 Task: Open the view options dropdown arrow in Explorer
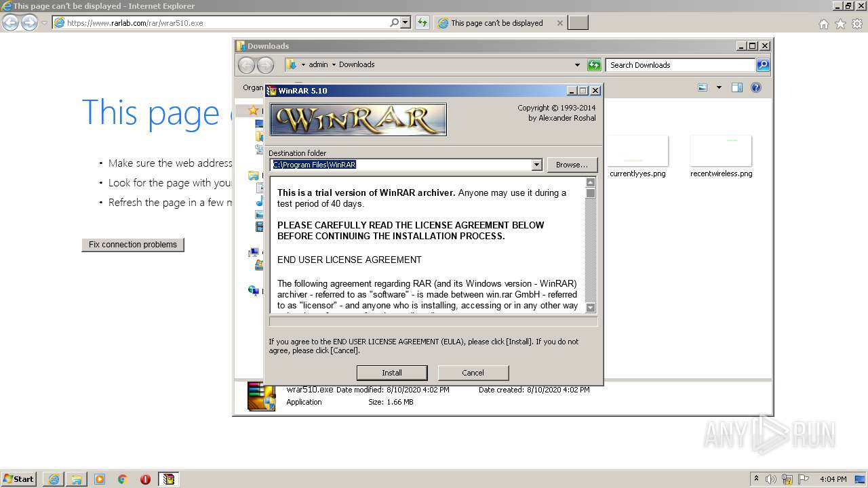click(x=719, y=87)
